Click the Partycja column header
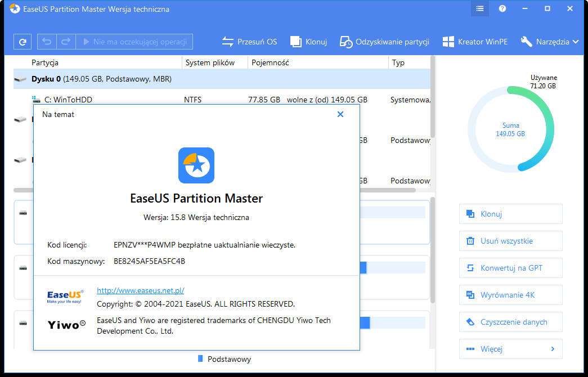 coord(45,62)
